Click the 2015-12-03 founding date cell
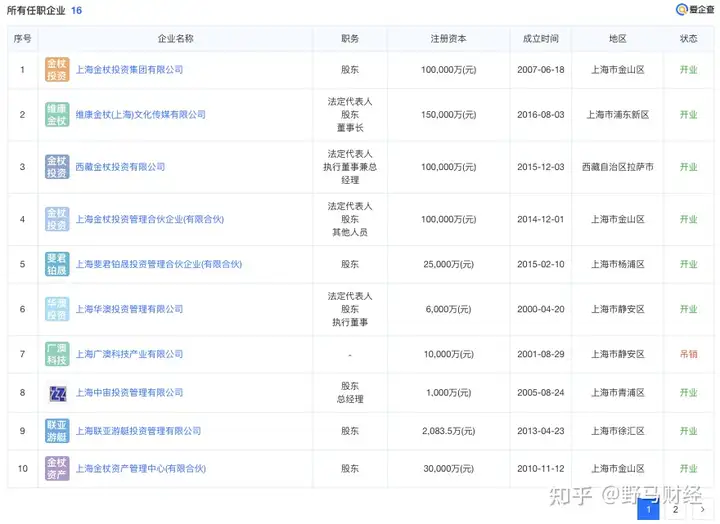 point(540,167)
